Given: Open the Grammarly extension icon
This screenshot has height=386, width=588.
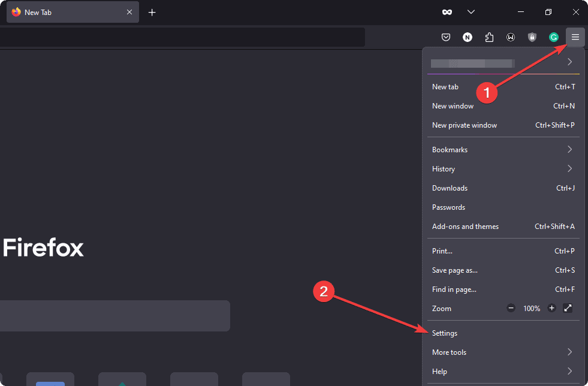Looking at the screenshot, I should 553,37.
